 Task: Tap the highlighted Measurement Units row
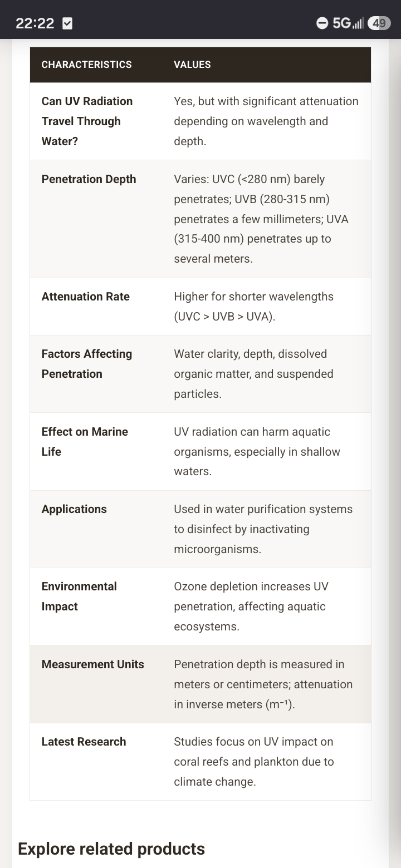tap(200, 684)
